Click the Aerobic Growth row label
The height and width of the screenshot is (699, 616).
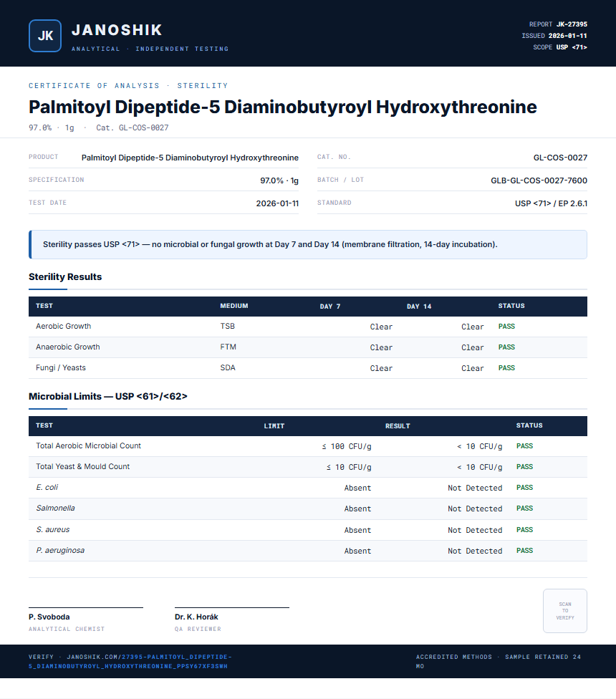[63, 327]
